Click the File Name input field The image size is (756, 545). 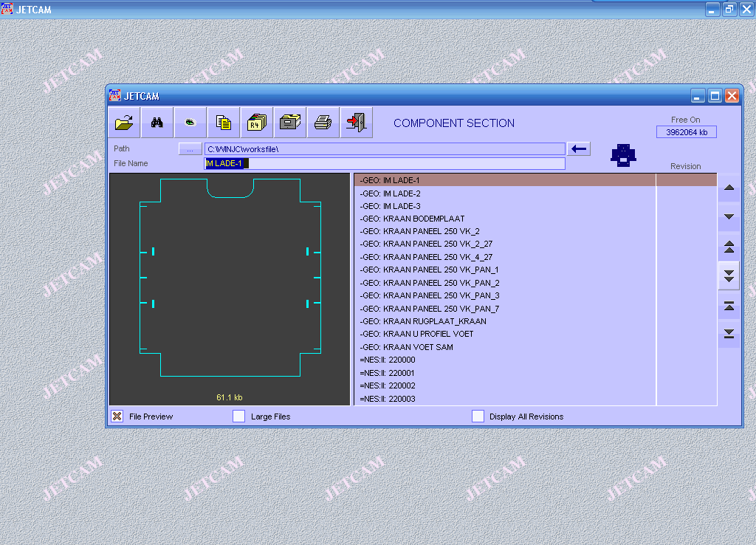[385, 163]
